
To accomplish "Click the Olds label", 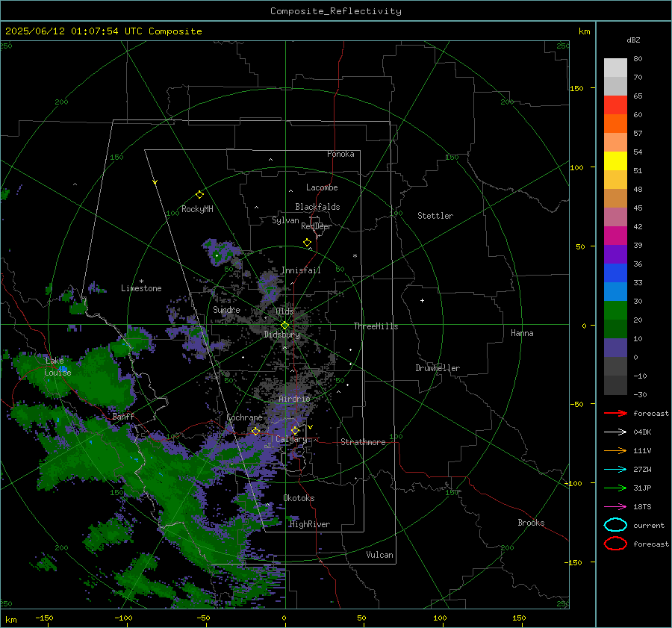I will tap(284, 311).
